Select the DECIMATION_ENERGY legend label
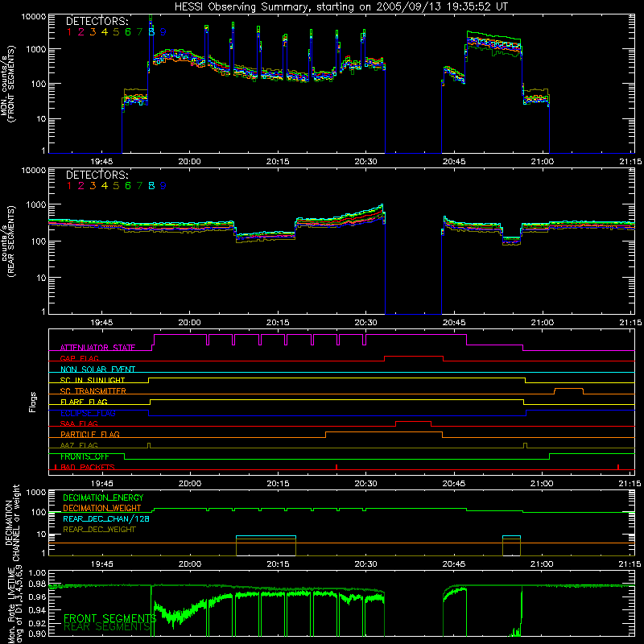The width and height of the screenshot is (644, 644). click(103, 497)
